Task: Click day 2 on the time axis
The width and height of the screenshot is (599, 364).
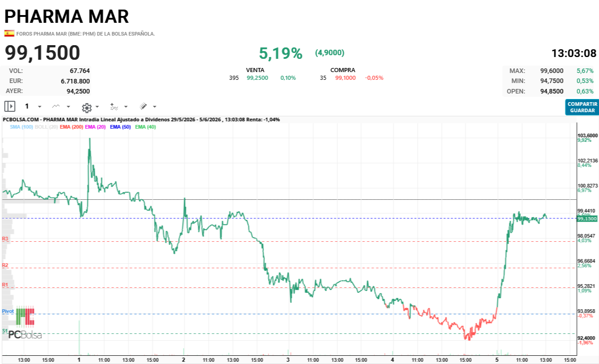Action: pos(183,360)
